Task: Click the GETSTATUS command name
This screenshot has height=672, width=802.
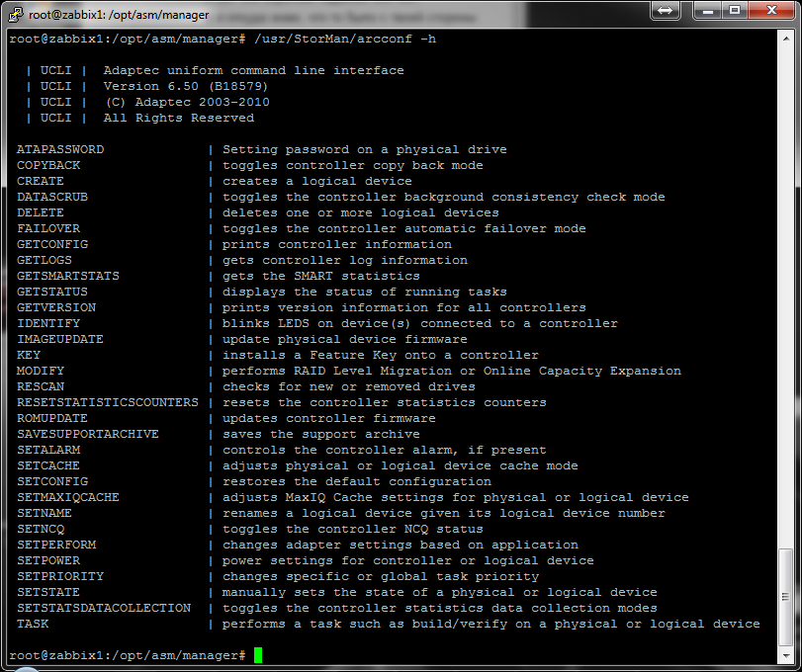Action: click(52, 293)
